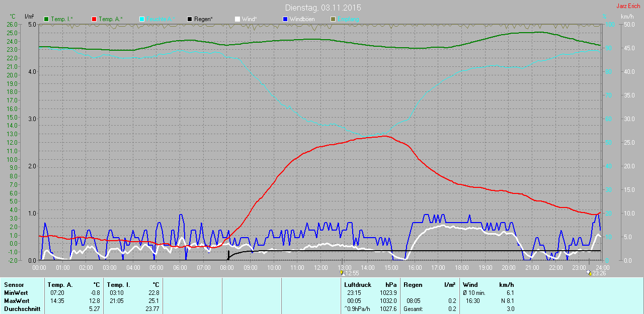Click the cyan humidity legend swatch
This screenshot has height=314, width=644.
pos(142,19)
